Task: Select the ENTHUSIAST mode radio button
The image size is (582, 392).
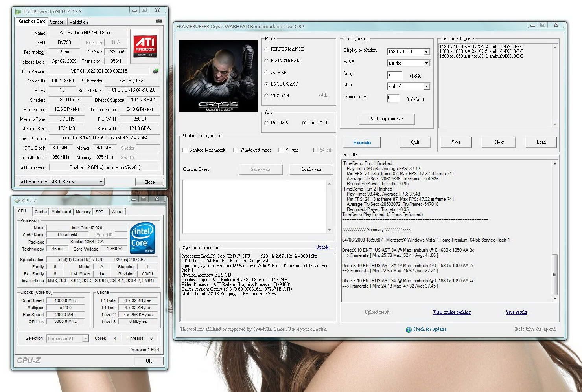Action: (x=266, y=84)
